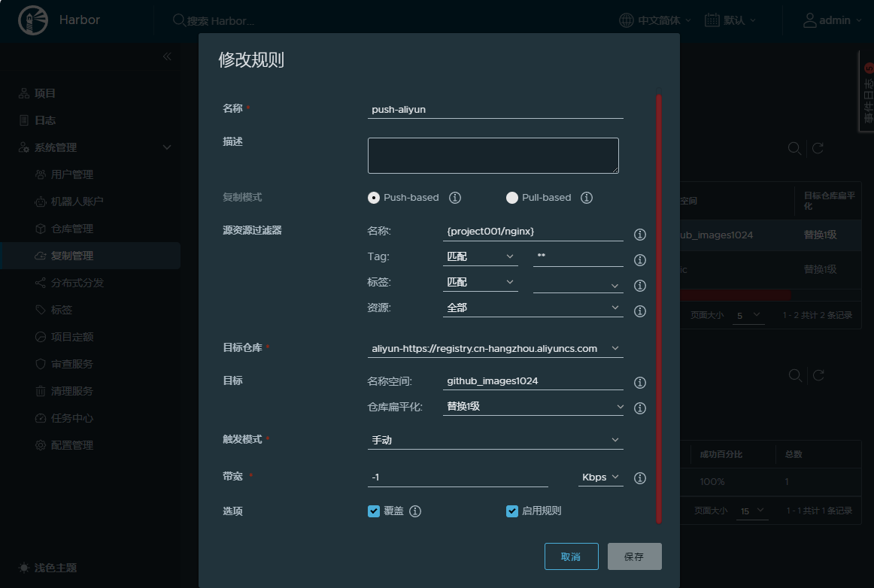The width and height of the screenshot is (874, 588).
Task: Open the admin account dropdown
Action: [x=841, y=20]
